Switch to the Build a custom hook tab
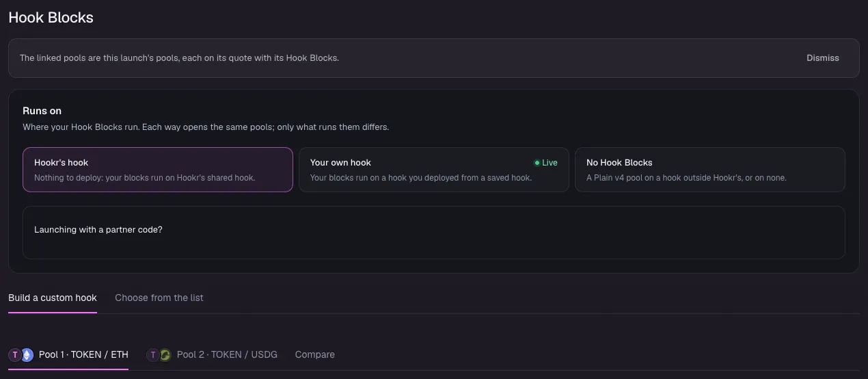This screenshot has height=379, width=868. [53, 298]
